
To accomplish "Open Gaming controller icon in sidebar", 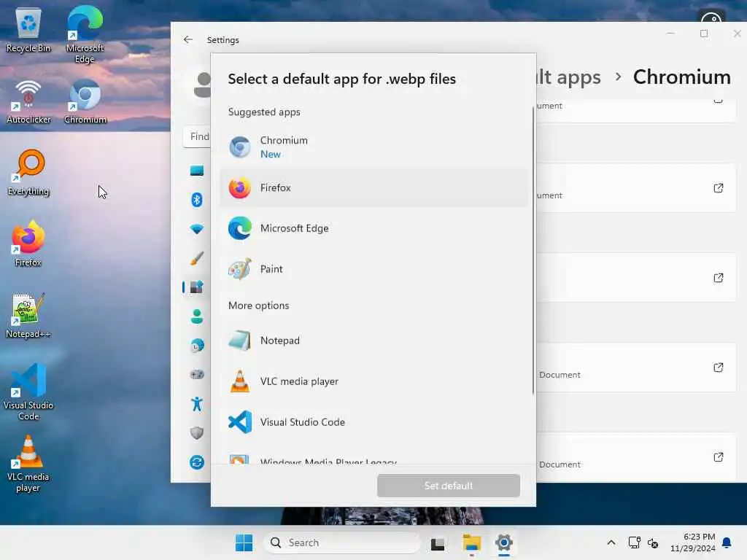I will pyautogui.click(x=197, y=375).
